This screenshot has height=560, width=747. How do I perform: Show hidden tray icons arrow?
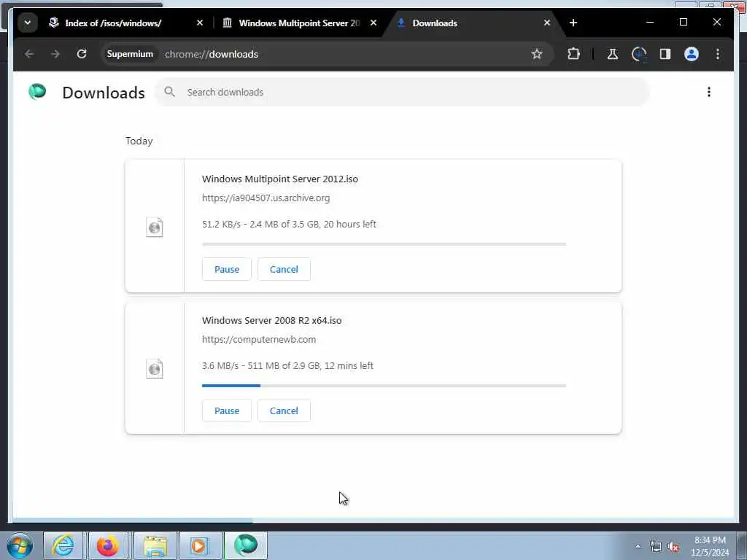(638, 546)
